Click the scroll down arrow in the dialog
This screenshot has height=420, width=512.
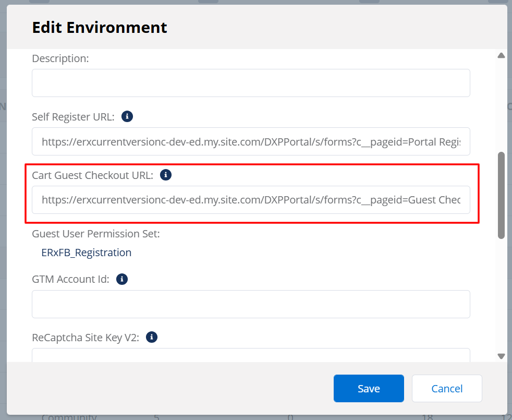[501, 356]
